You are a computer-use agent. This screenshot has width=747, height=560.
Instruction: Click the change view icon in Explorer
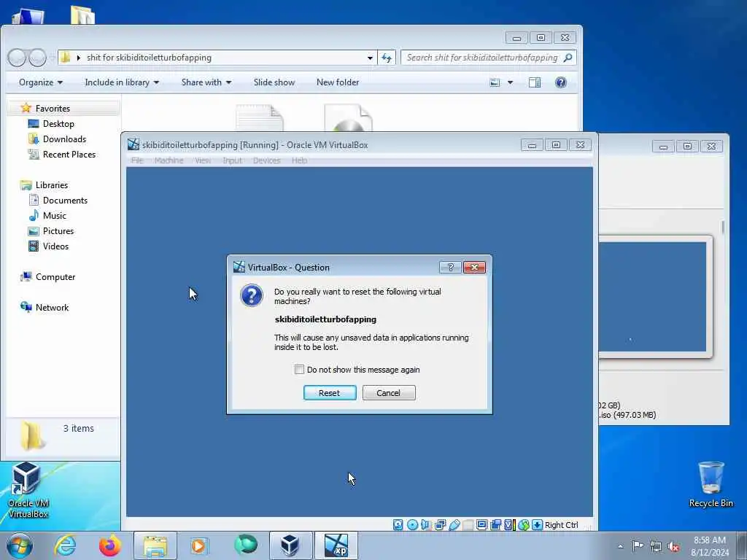pos(495,82)
